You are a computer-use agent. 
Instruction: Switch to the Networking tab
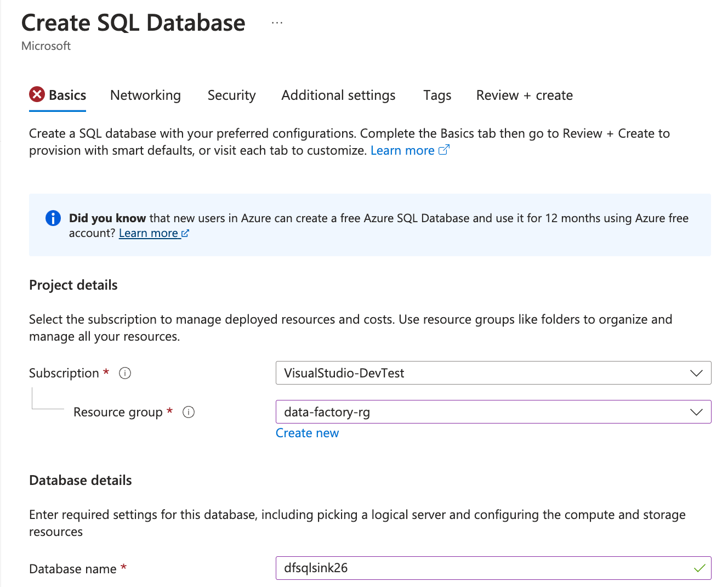pyautogui.click(x=145, y=95)
